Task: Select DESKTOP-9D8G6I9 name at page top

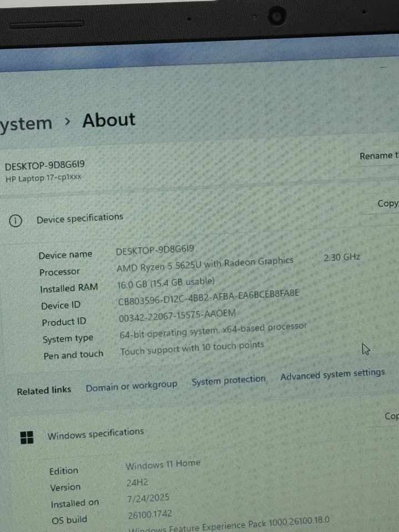Action: pos(45,165)
